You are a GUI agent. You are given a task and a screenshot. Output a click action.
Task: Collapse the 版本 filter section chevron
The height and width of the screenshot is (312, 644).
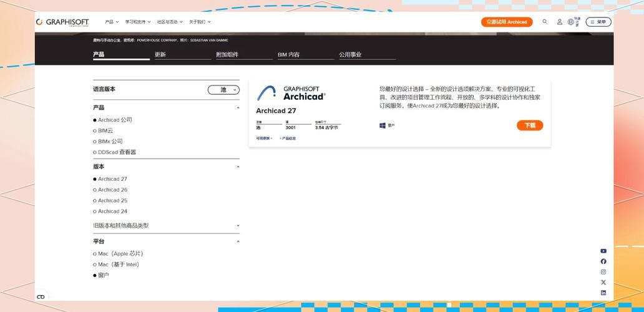[238, 167]
